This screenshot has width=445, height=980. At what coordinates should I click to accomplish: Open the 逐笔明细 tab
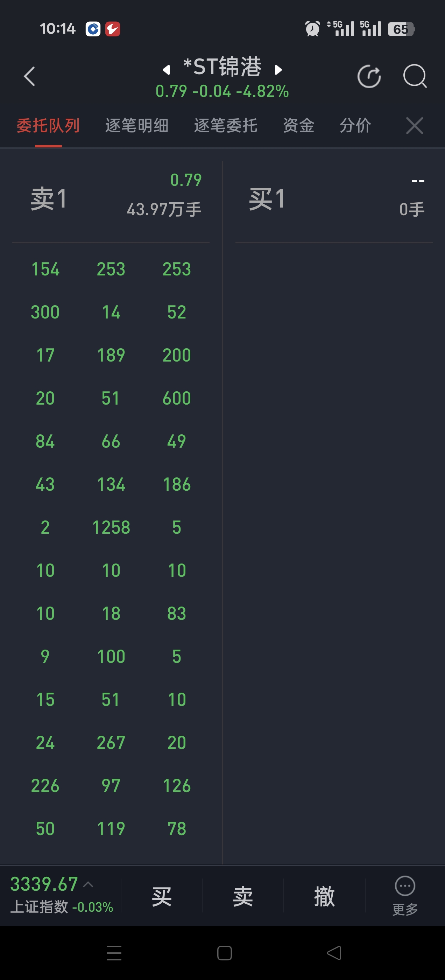pyautogui.click(x=137, y=126)
